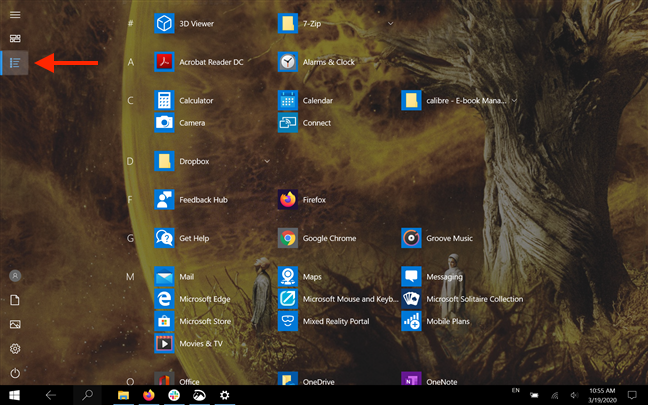Open Alarms & Clock
The height and width of the screenshot is (405, 648).
tap(317, 62)
